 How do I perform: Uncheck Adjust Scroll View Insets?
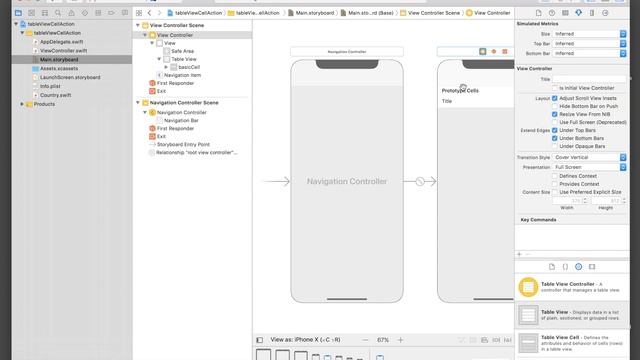(555, 98)
